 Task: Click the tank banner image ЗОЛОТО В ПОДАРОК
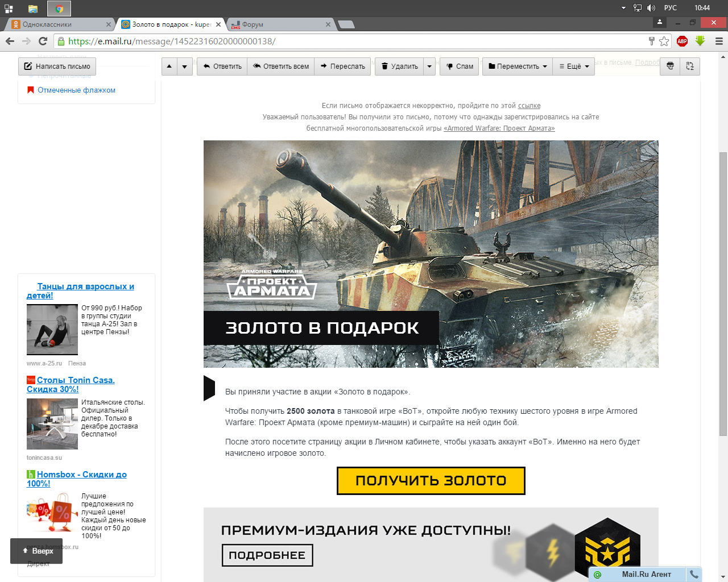click(x=431, y=254)
